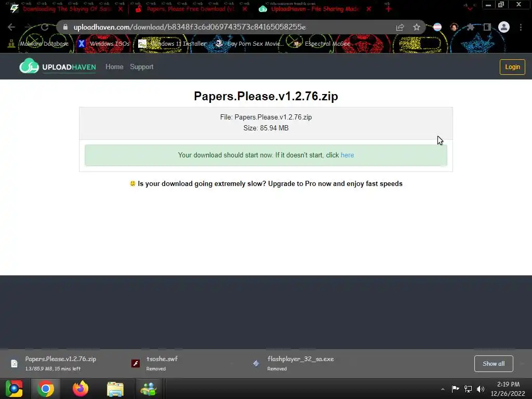The height and width of the screenshot is (399, 532).
Task: Close the Downloading The Slaying Of tab
Action: pos(121,9)
